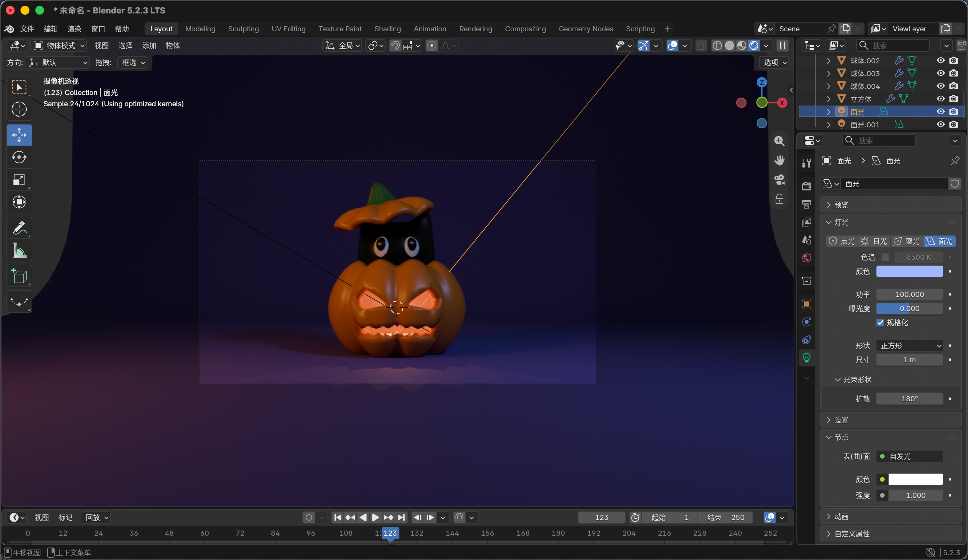Toggle the camera view icon
This screenshot has width=968, height=560.
pos(779,180)
